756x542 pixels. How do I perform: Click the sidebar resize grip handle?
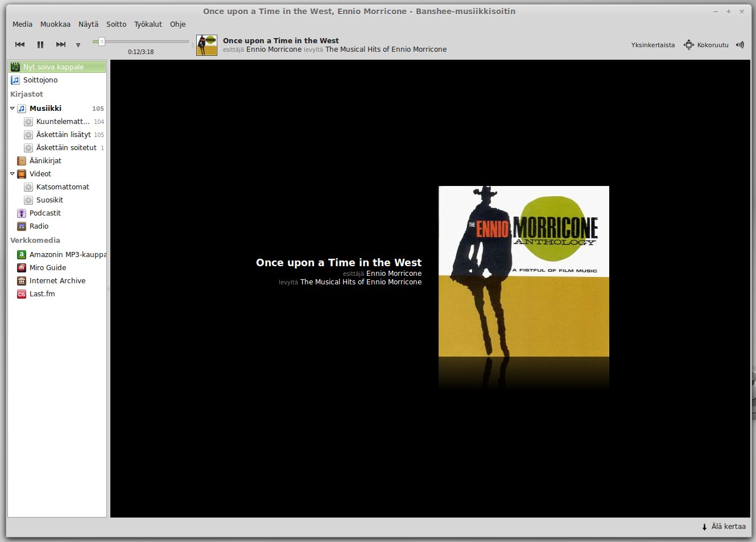pos(109,289)
